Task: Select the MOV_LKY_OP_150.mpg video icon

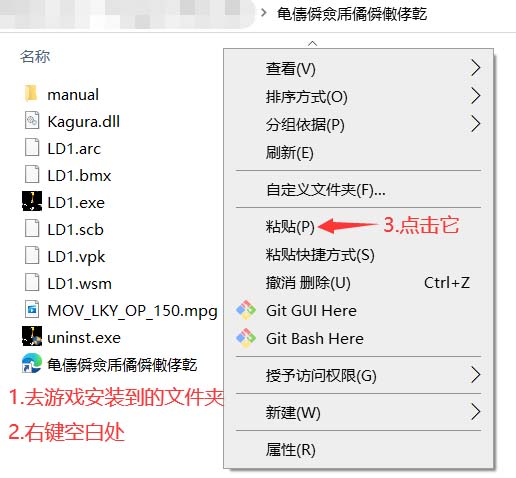Action: tap(32, 310)
